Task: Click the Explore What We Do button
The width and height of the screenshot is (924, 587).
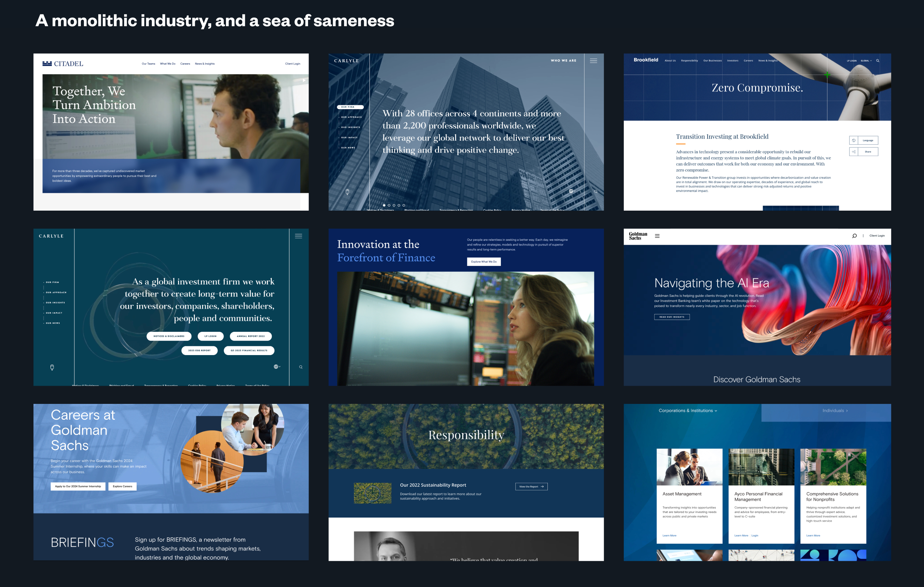Action: click(x=484, y=261)
